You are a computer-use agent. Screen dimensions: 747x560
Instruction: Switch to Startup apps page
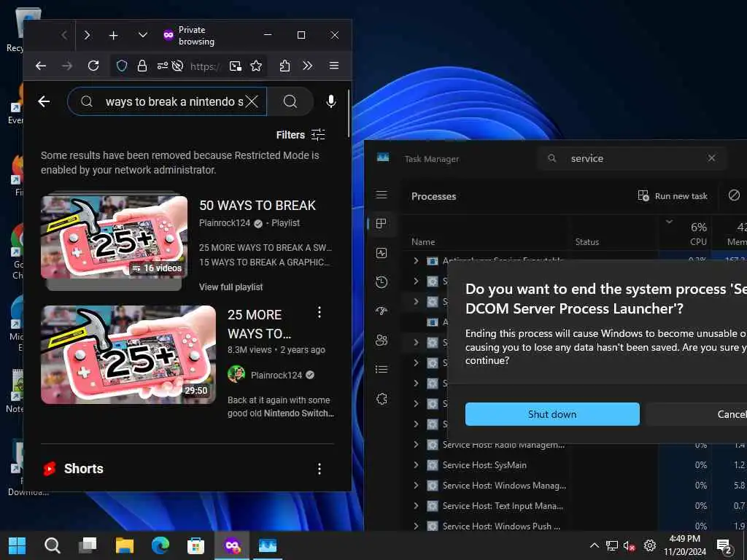(382, 311)
